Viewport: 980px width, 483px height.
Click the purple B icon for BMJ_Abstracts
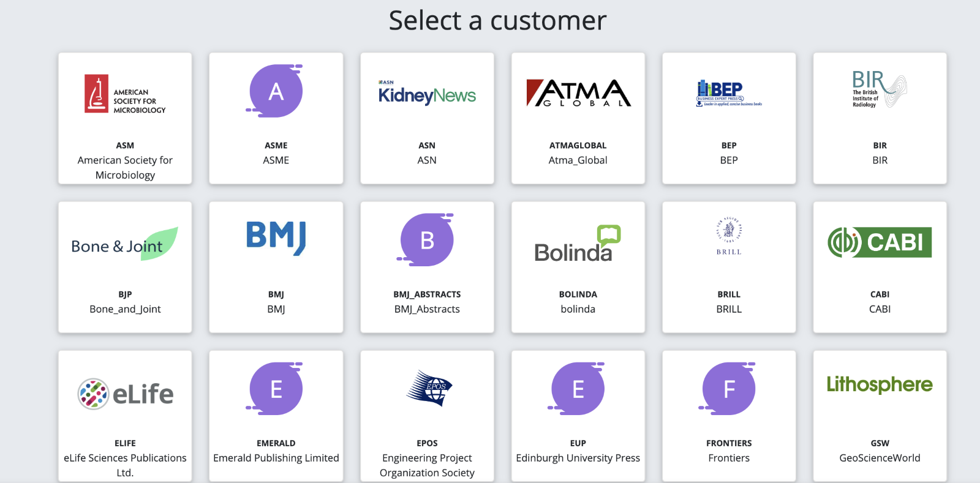click(427, 240)
